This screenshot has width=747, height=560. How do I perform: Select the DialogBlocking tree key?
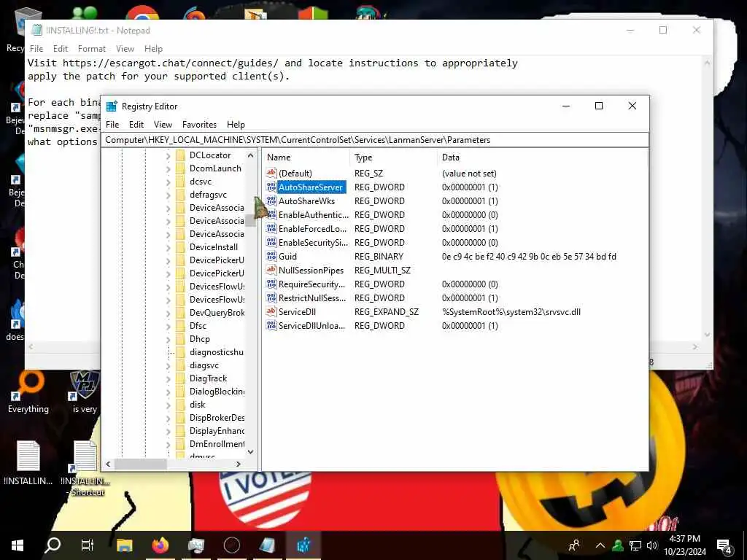[x=217, y=392]
